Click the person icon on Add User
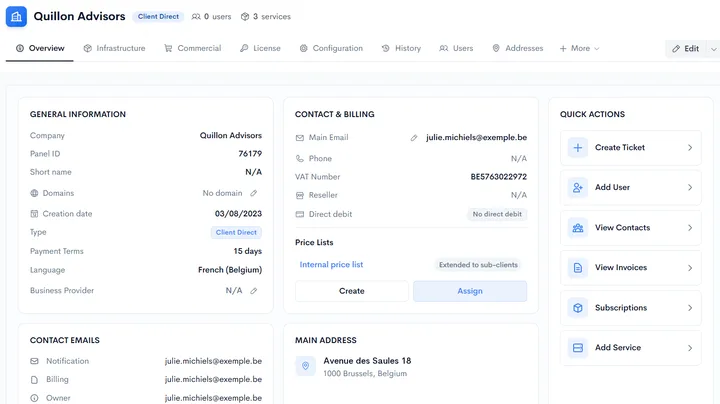 point(578,187)
